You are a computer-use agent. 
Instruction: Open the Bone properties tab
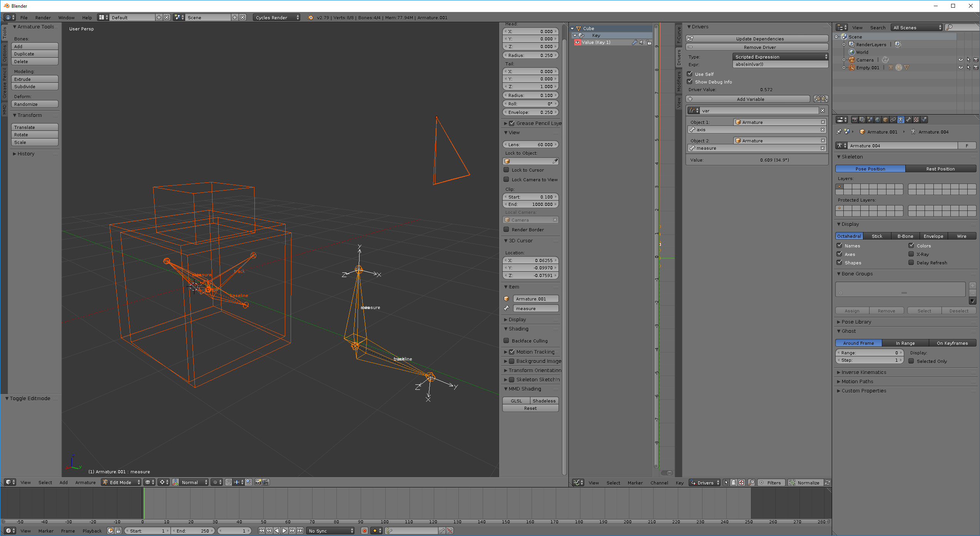tap(908, 120)
